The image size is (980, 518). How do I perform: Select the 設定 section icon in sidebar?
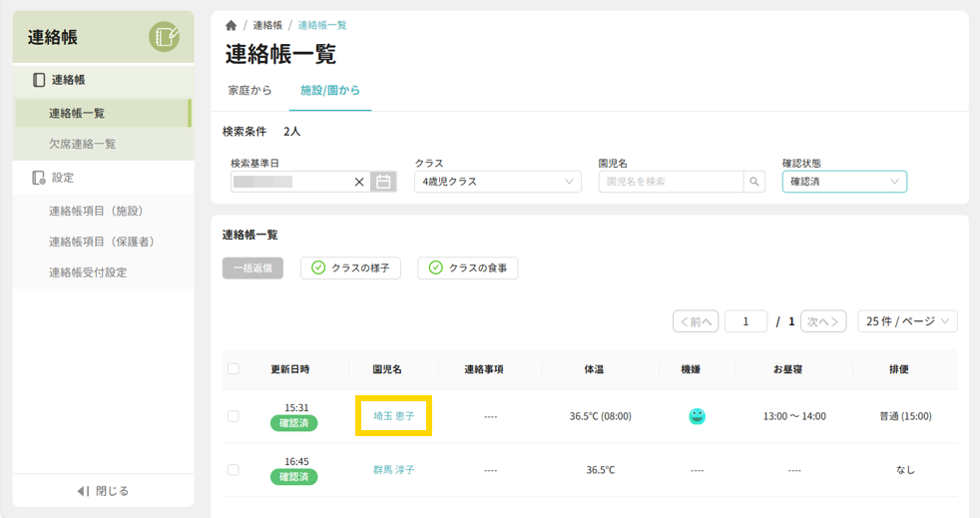[39, 178]
